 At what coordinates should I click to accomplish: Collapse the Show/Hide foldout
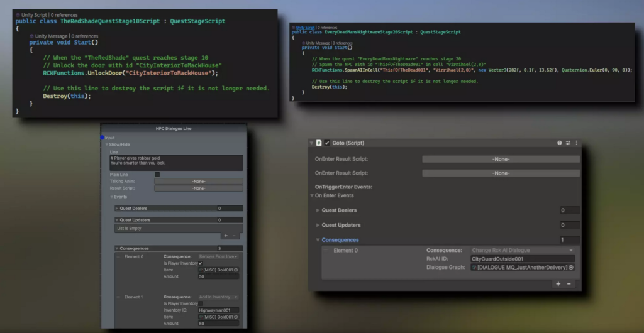pos(107,145)
